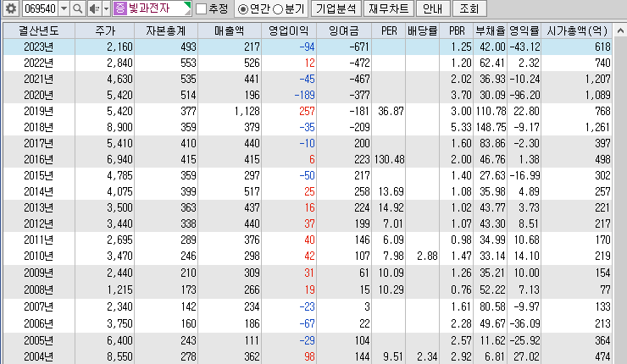Select the 2017년 row label
Image resolution: width=627 pixels, height=364 pixels.
point(39,143)
